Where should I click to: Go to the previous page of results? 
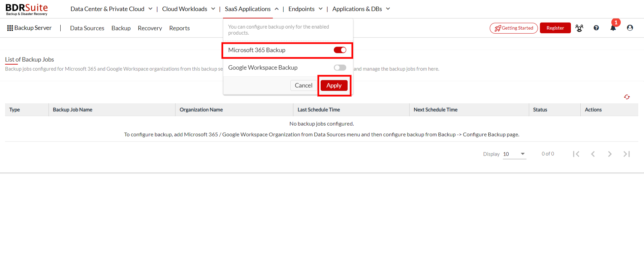pos(593,154)
